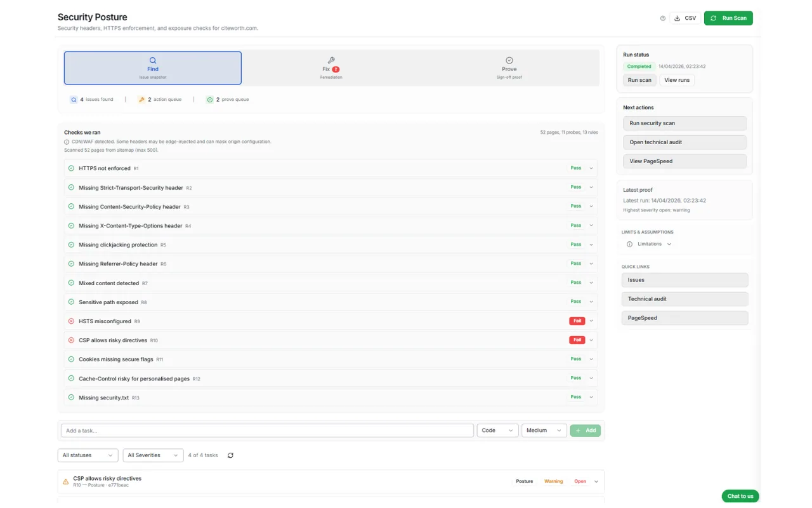Open the All statuses filter dropdown
This screenshot has width=812, height=508.
pos(88,455)
